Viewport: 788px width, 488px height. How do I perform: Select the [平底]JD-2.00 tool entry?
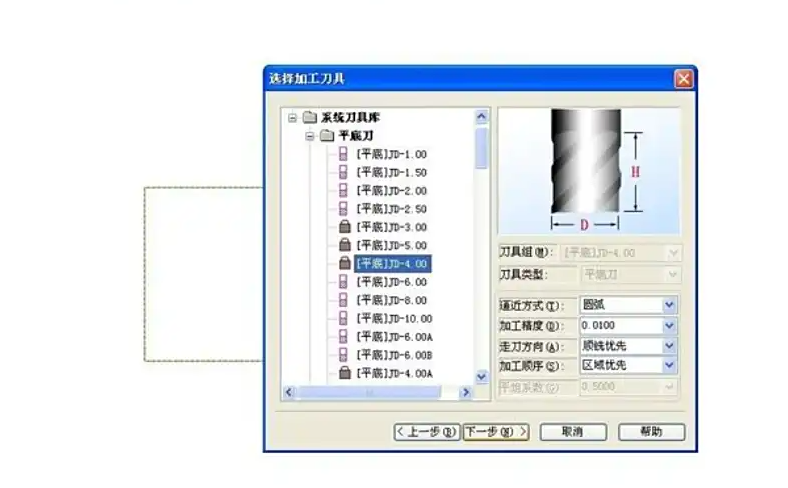391,191
